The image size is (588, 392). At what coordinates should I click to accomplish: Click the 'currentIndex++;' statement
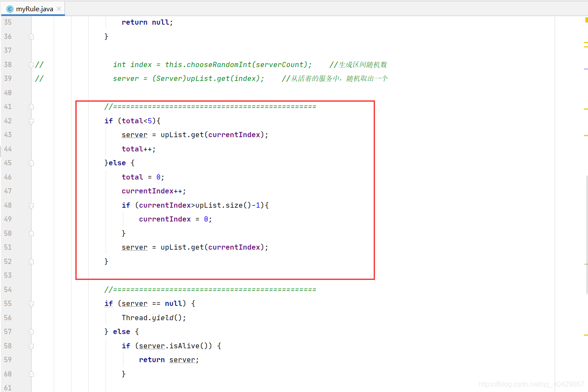pyautogui.click(x=154, y=191)
